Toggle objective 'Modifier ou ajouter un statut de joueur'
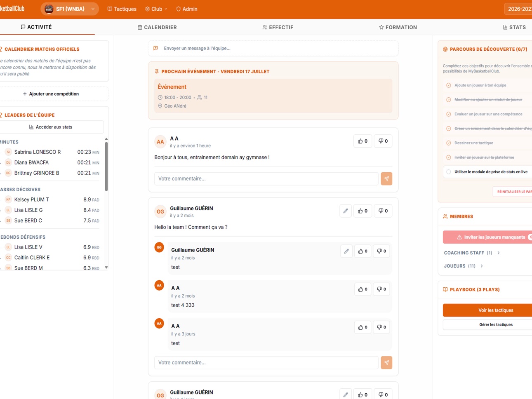532x399 pixels. click(448, 100)
